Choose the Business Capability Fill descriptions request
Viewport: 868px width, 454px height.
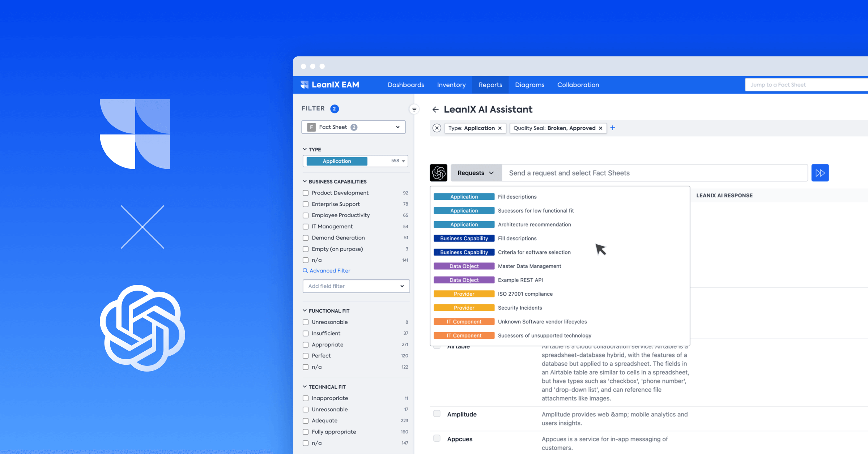(517, 238)
